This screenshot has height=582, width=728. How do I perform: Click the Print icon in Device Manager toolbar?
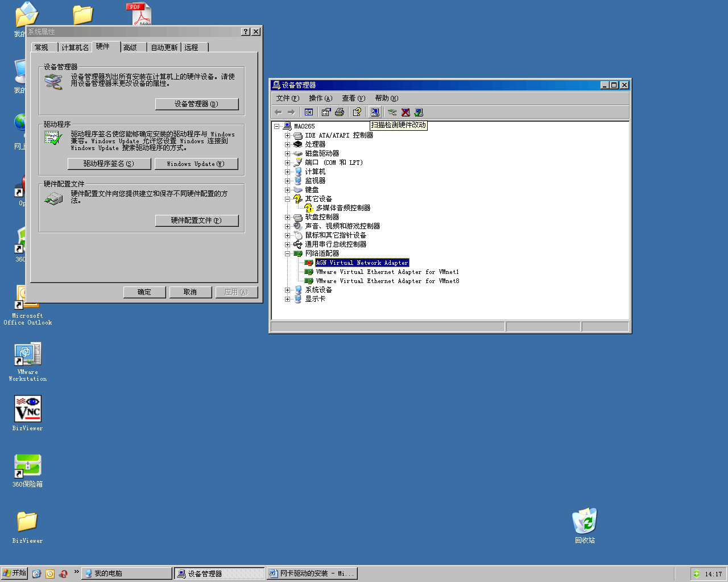340,112
